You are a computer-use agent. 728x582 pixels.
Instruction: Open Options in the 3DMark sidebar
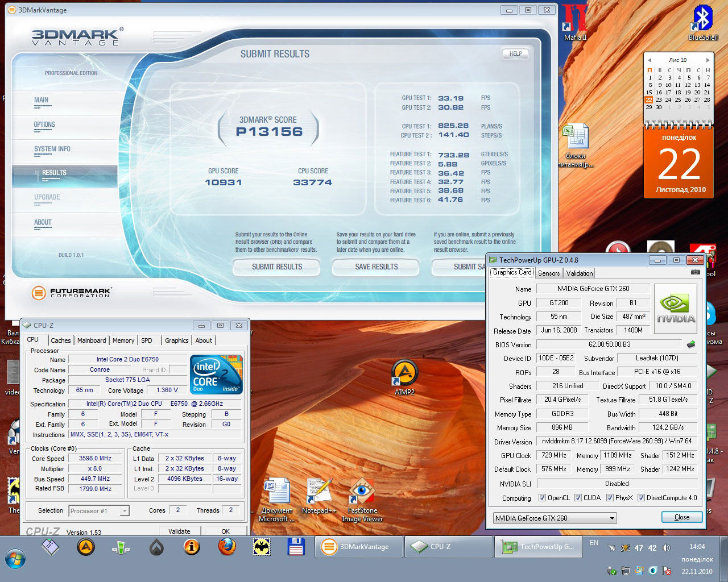(x=44, y=124)
